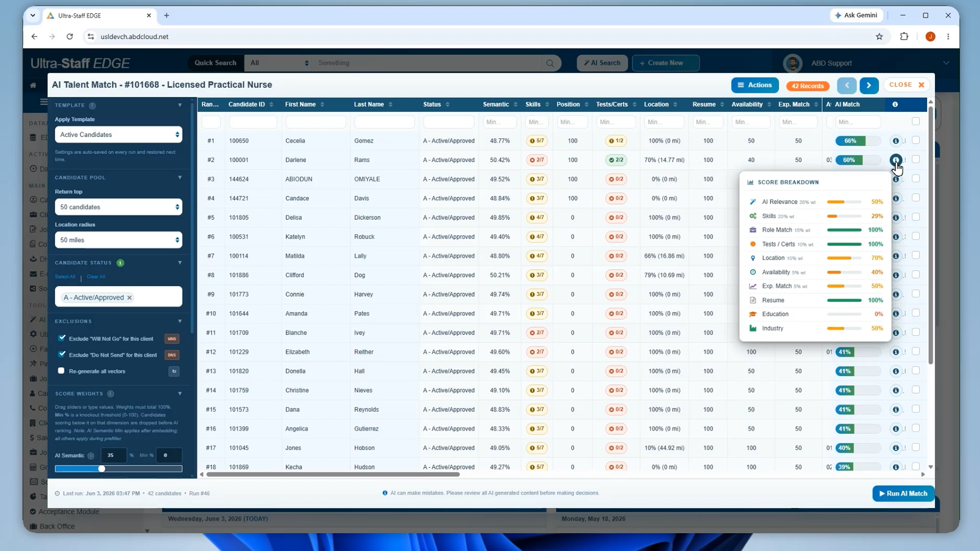Screen dimensions: 980x551
Task: Open the Chrome three-dot menu
Action: tap(948, 36)
